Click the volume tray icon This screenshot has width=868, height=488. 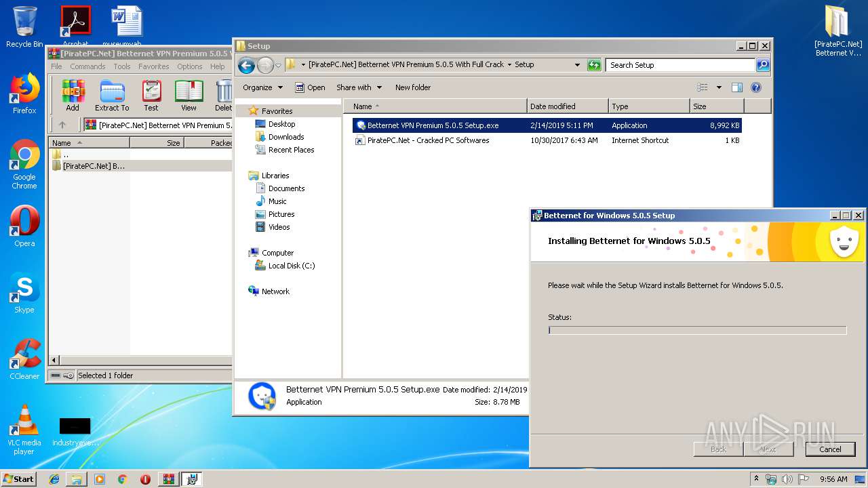coord(787,479)
